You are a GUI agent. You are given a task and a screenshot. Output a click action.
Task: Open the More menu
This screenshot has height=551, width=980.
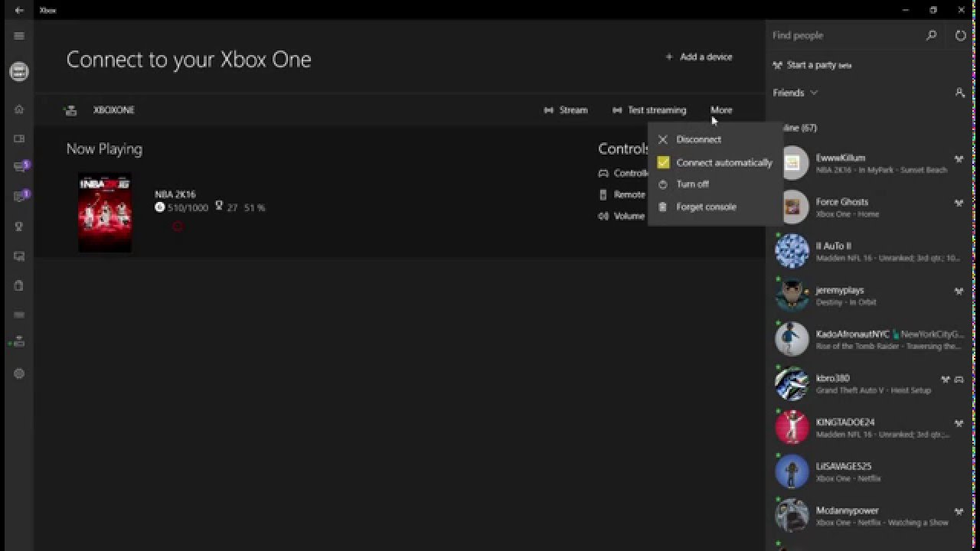coord(721,110)
